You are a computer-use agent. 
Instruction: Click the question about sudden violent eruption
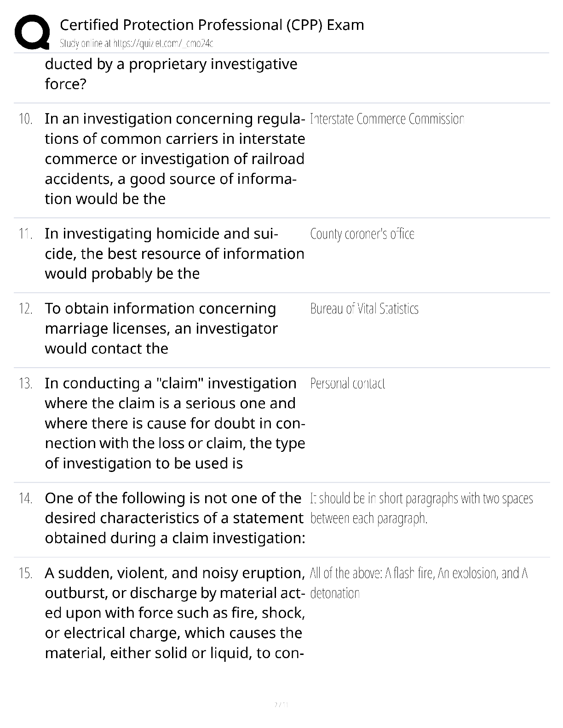point(175,613)
